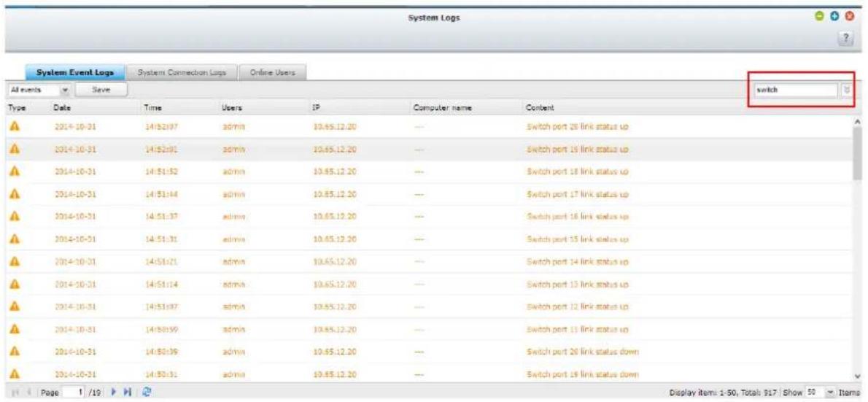Screen dimensions: 868x402
Task: Select 'Switch port 11 link status up' entry
Action: tap(578, 330)
